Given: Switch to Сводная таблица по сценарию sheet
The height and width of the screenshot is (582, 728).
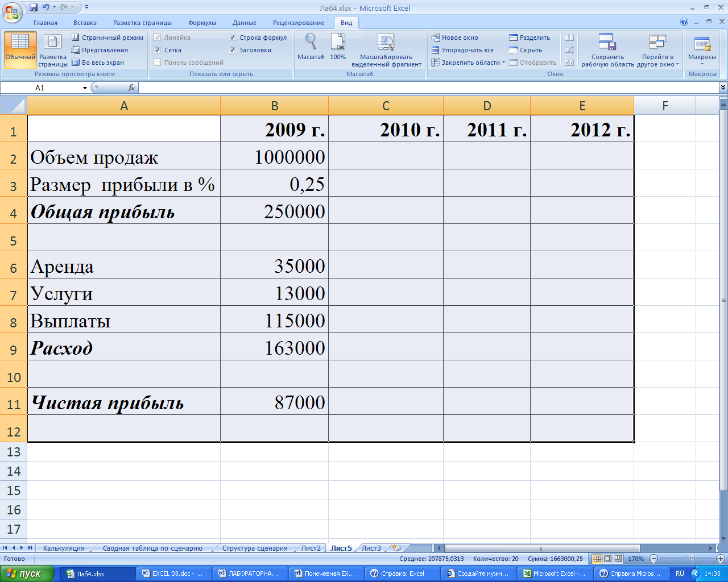Looking at the screenshot, I should pos(152,548).
